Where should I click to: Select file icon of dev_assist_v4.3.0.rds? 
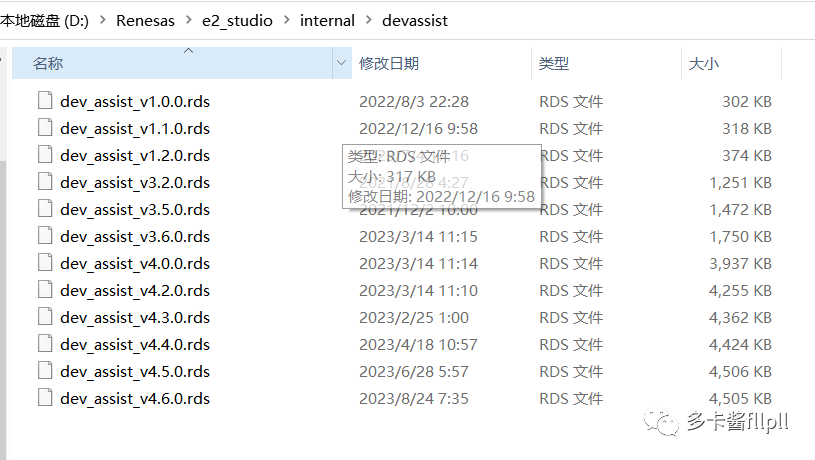point(45,316)
